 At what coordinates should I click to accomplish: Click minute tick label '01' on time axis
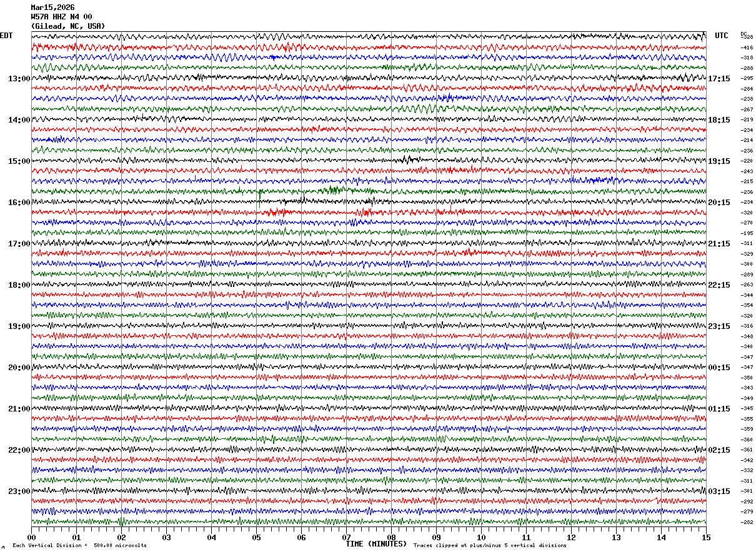coord(76,537)
